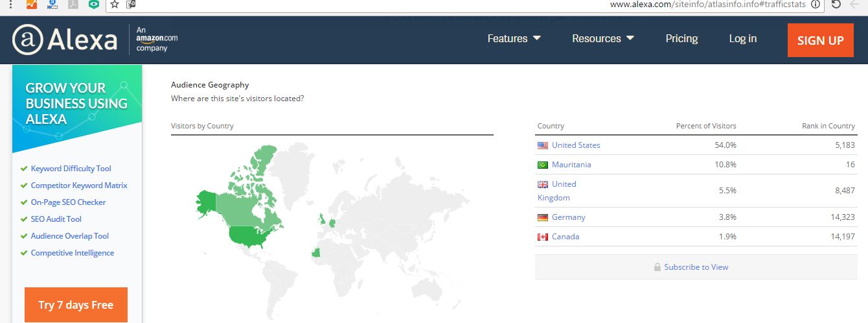This screenshot has width=868, height=323.
Task: Open On-Page SEO Checker link
Action: (68, 202)
